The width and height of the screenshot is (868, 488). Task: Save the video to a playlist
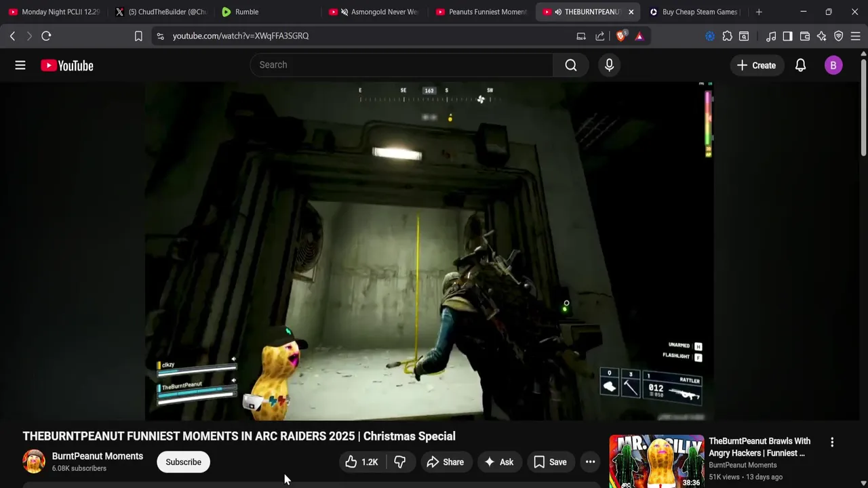[550, 462]
